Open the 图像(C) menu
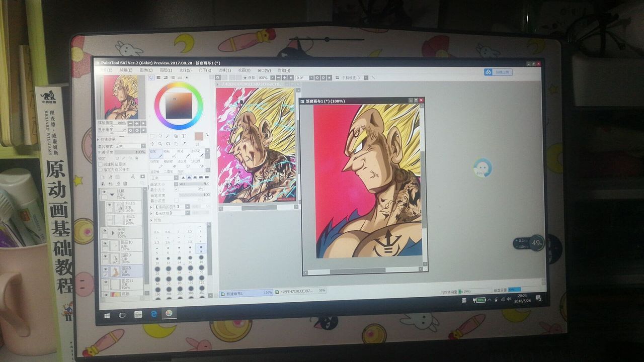The width and height of the screenshot is (644, 362). pyautogui.click(x=146, y=70)
